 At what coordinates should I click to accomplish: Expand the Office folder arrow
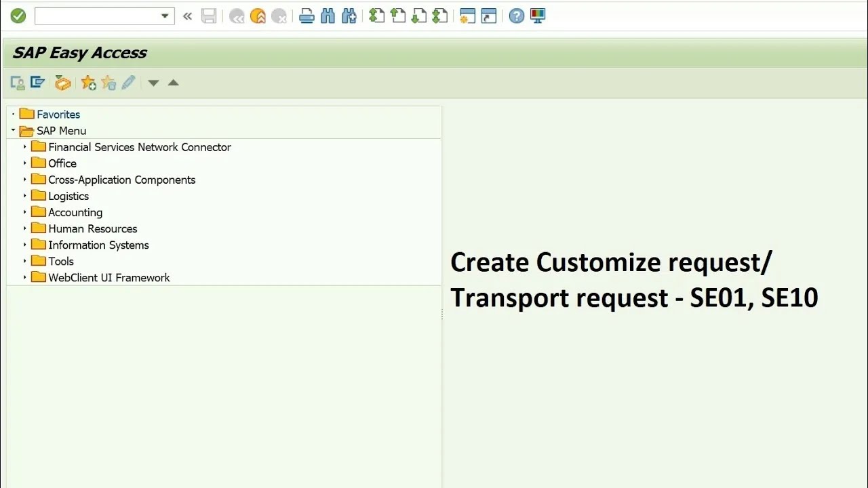coord(25,163)
